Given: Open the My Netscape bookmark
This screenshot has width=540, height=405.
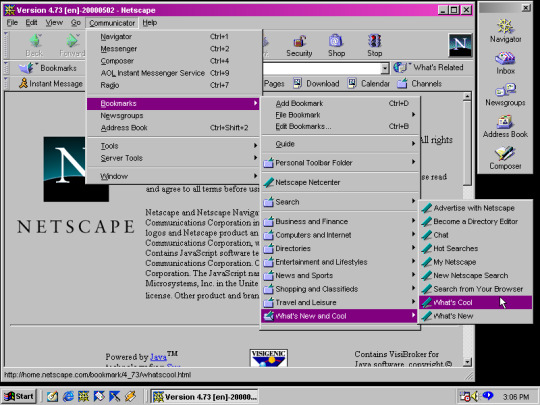Looking at the screenshot, I should (476, 262).
